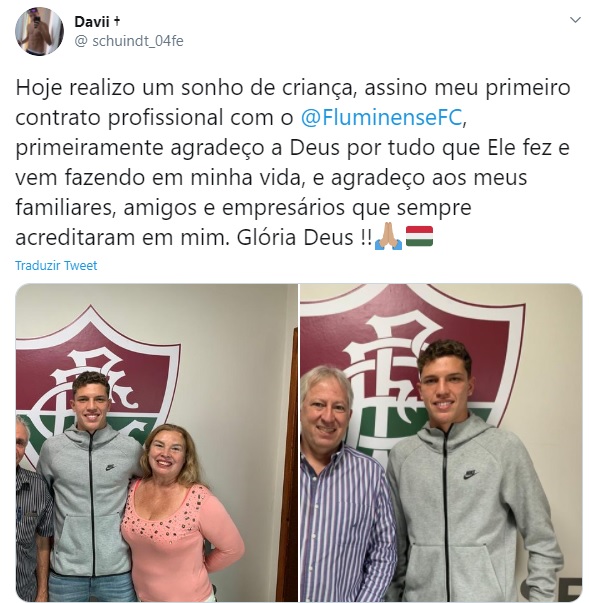589x603 pixels.
Task: Click the tweet text starting with Hoje realizo
Action: click(x=292, y=162)
